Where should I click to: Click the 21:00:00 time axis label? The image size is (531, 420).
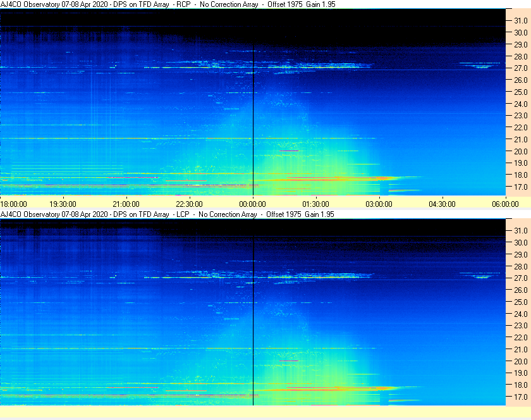[126, 204]
